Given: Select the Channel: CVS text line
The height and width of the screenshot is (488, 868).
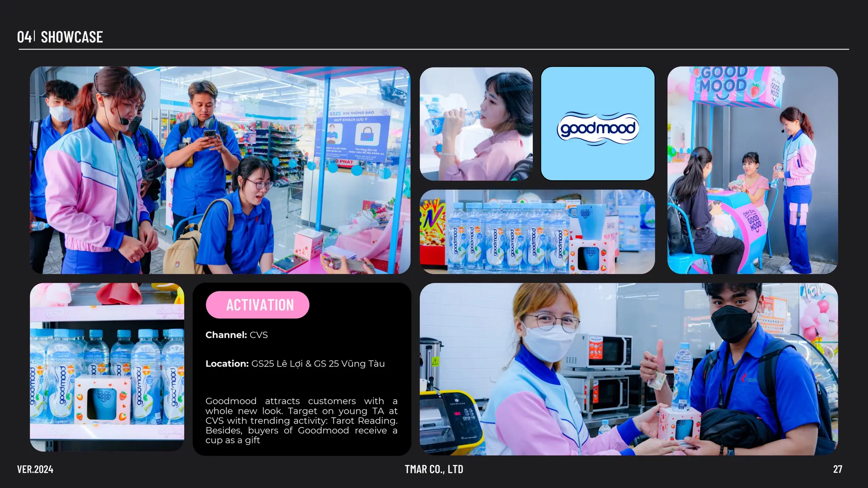Looking at the screenshot, I should (x=236, y=335).
